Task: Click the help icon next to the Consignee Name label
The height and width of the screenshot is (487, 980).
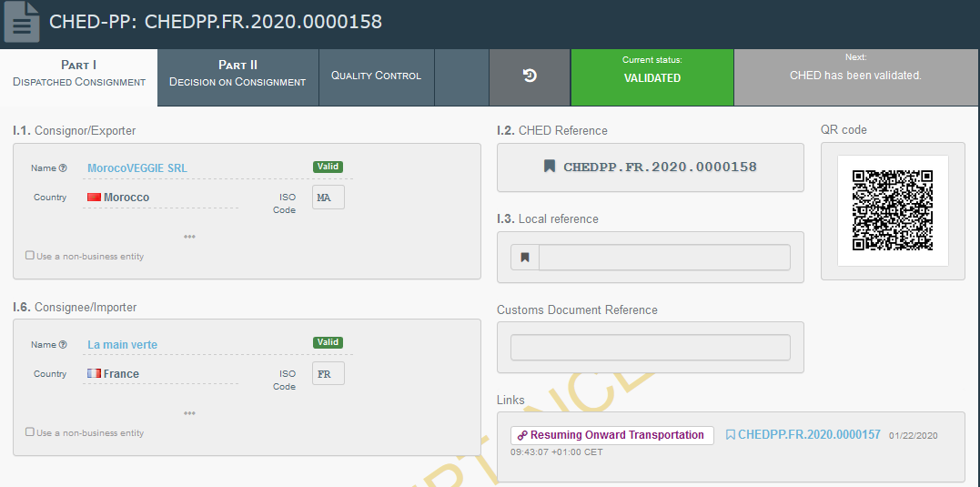Action: [x=63, y=344]
